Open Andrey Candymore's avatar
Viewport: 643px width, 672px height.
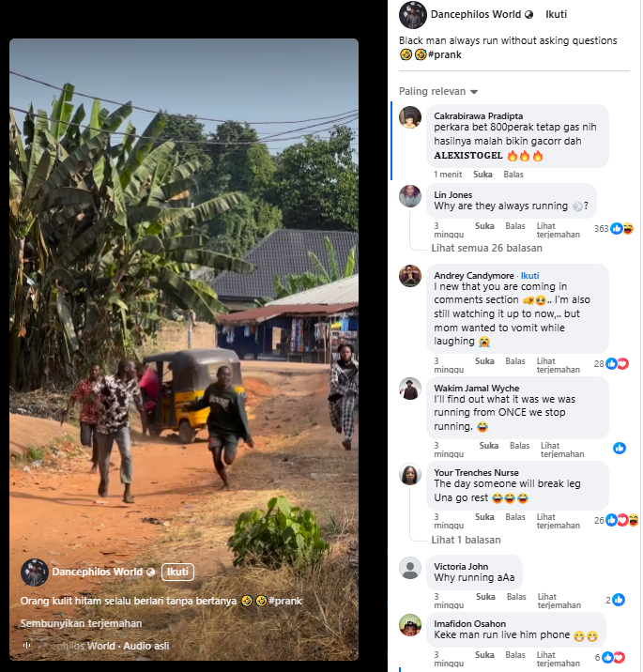(x=410, y=276)
